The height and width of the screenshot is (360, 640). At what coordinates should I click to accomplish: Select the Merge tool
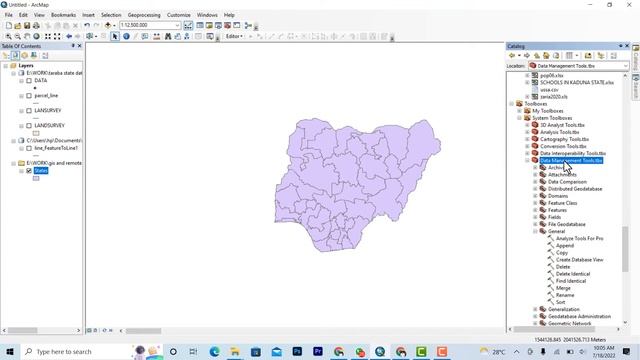point(563,288)
